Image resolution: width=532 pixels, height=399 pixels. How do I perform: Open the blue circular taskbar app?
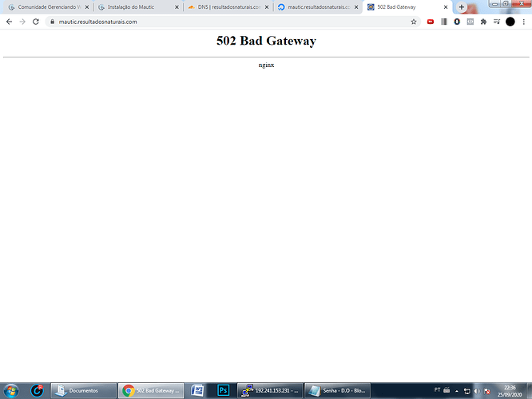(37, 391)
